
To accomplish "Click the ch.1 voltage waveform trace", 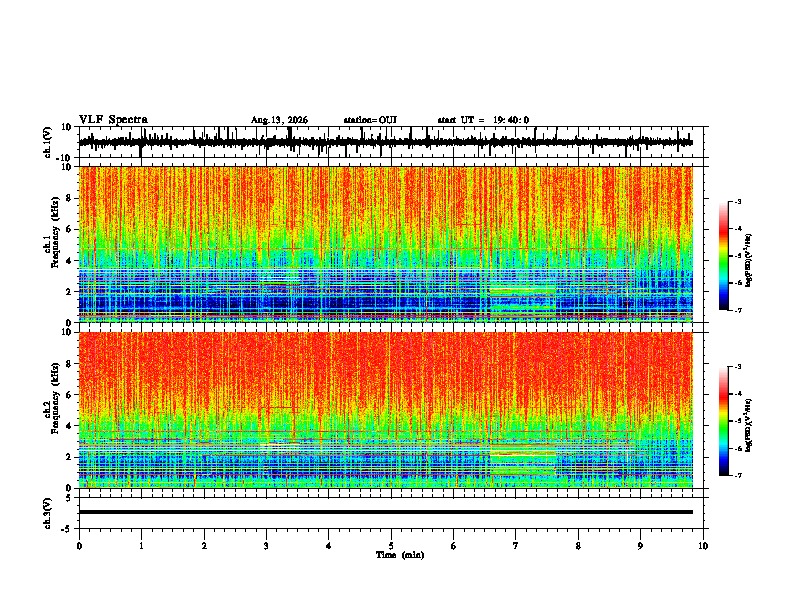I will coord(386,142).
